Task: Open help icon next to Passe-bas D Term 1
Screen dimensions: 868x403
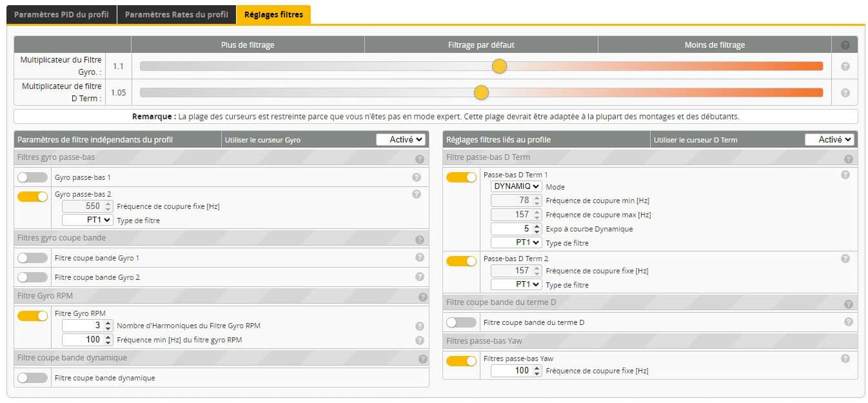Action: [845, 175]
